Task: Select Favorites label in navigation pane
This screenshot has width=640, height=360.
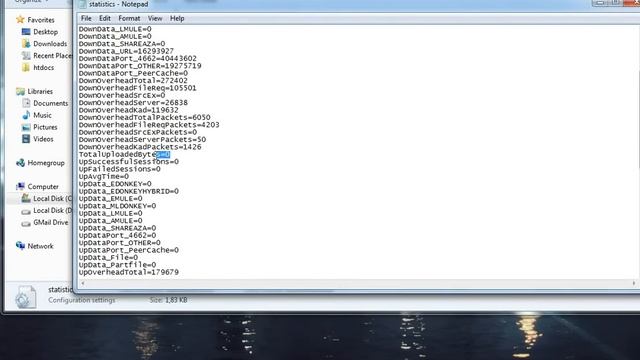Action: 41,20
